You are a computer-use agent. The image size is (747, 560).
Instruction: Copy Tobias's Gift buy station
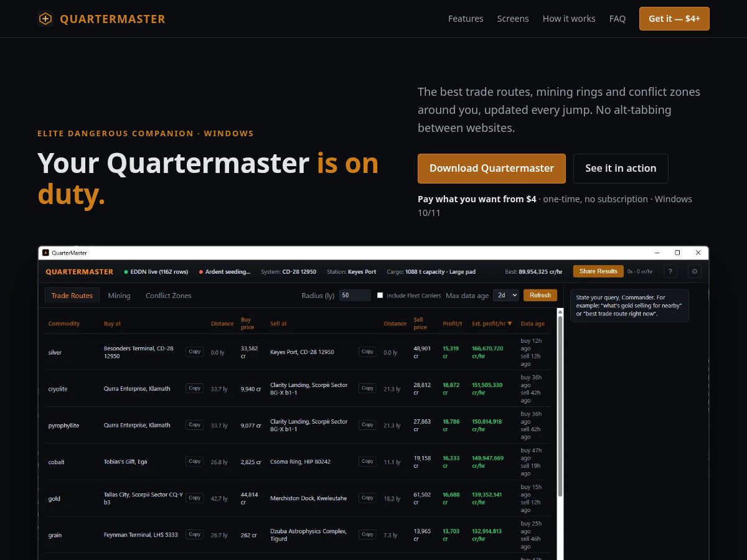coord(195,462)
